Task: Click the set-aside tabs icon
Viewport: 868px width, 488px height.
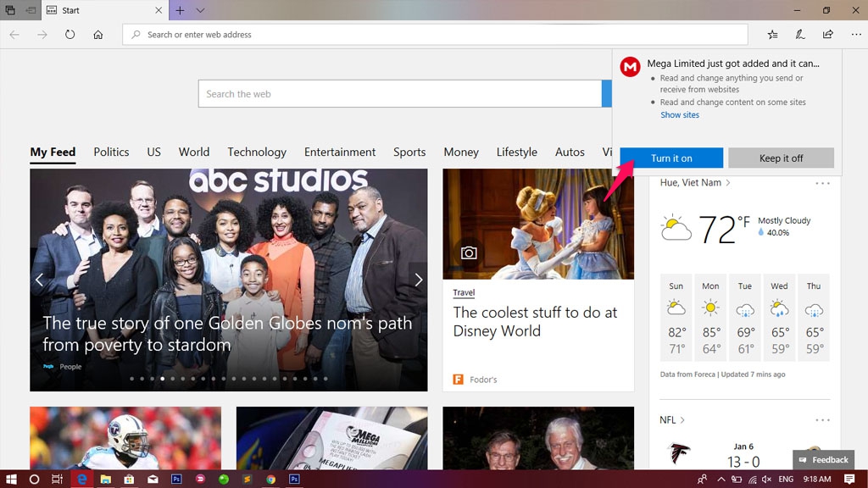Action: (10, 10)
